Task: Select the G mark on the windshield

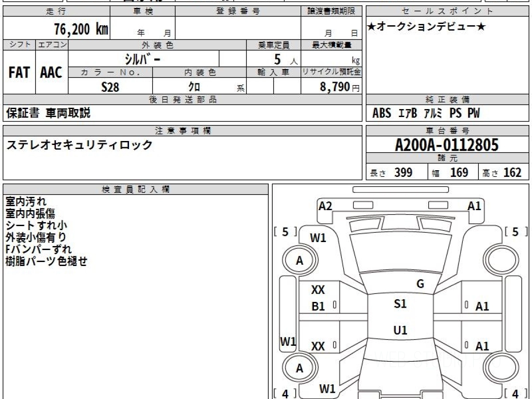Action: tap(420, 284)
